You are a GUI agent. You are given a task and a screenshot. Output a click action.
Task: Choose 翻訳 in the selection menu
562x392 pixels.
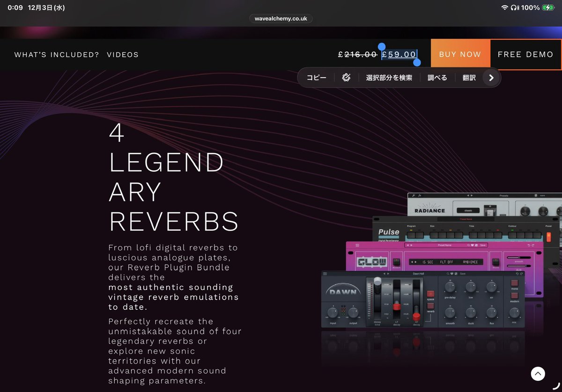coord(469,78)
